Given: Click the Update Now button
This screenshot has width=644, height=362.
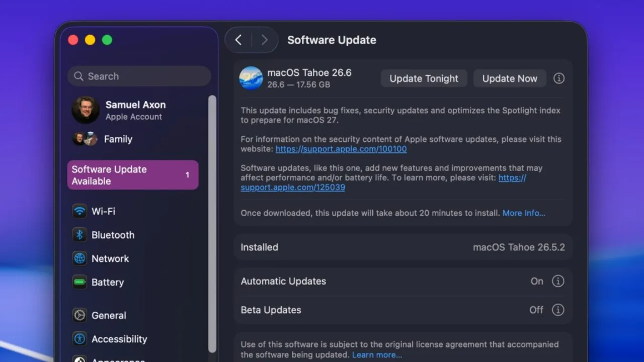Looking at the screenshot, I should coord(510,78).
